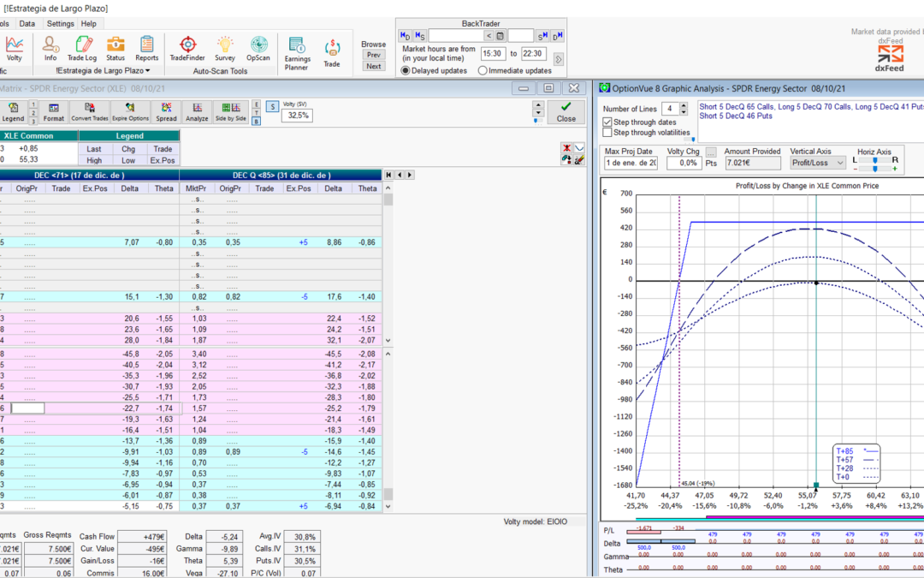Image resolution: width=924 pixels, height=578 pixels.
Task: Open the Info tool
Action: pos(50,48)
